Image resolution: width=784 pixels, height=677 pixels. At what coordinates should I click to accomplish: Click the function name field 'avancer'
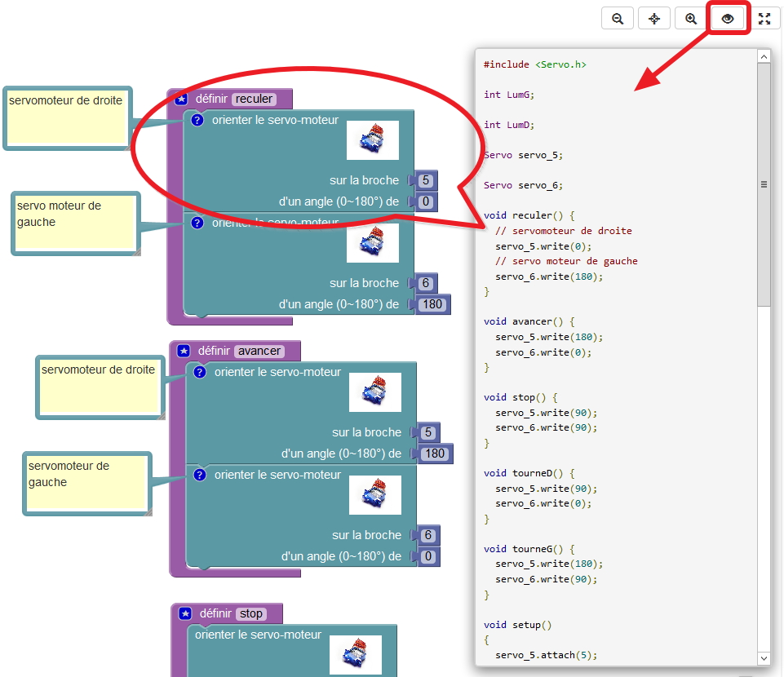click(x=259, y=351)
